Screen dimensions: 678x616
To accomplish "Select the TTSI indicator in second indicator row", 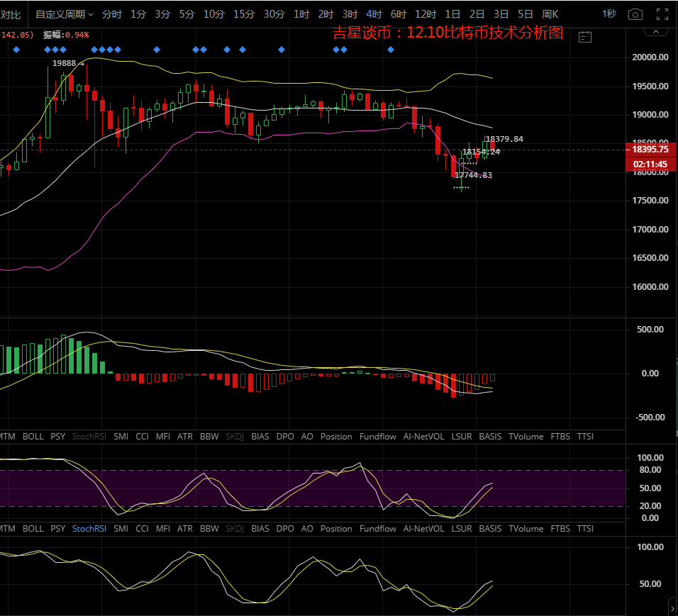I will tap(585, 529).
